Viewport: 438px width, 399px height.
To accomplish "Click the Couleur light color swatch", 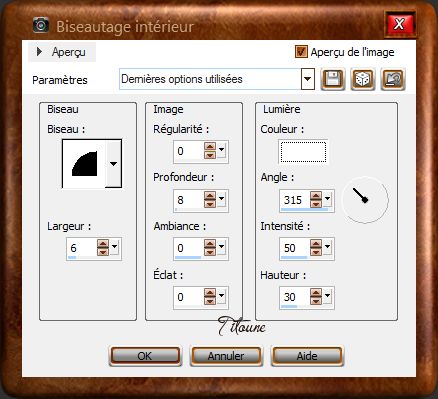I will tap(303, 152).
